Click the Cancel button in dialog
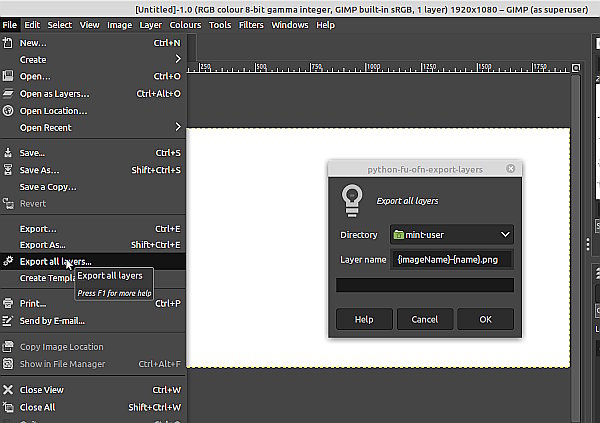600x423 pixels. [x=425, y=319]
